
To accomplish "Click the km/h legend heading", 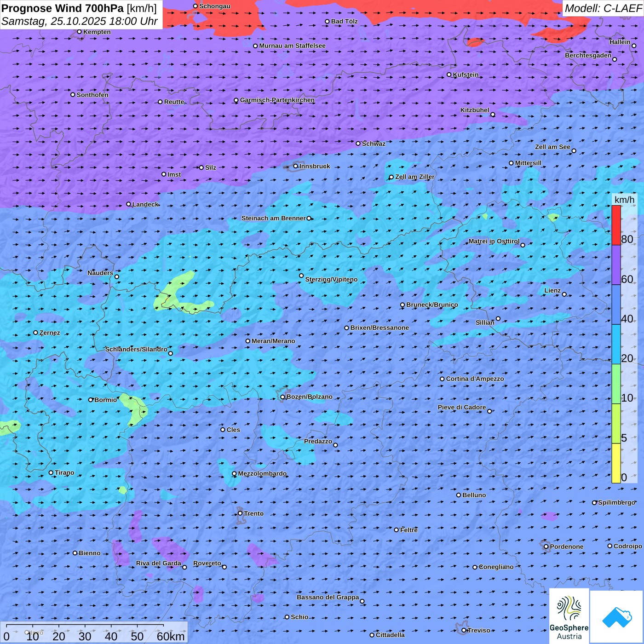I will pos(624,199).
